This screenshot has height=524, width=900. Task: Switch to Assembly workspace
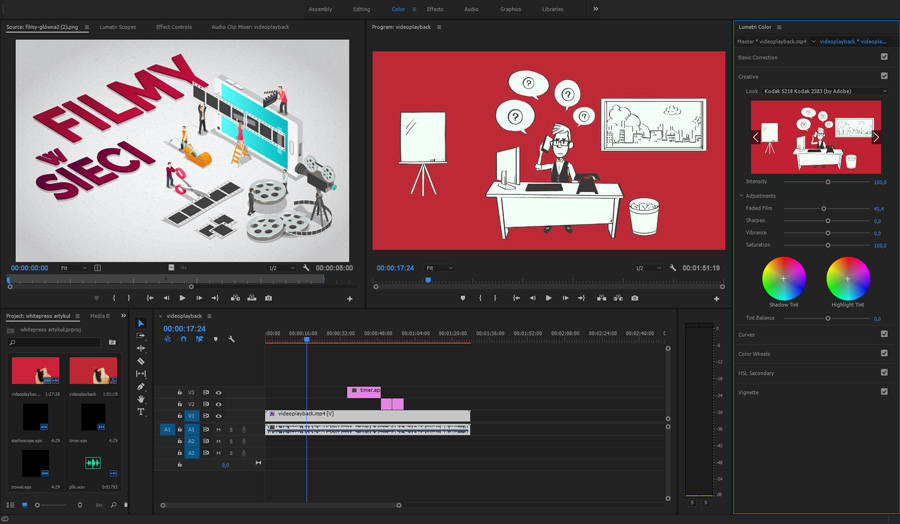point(320,9)
